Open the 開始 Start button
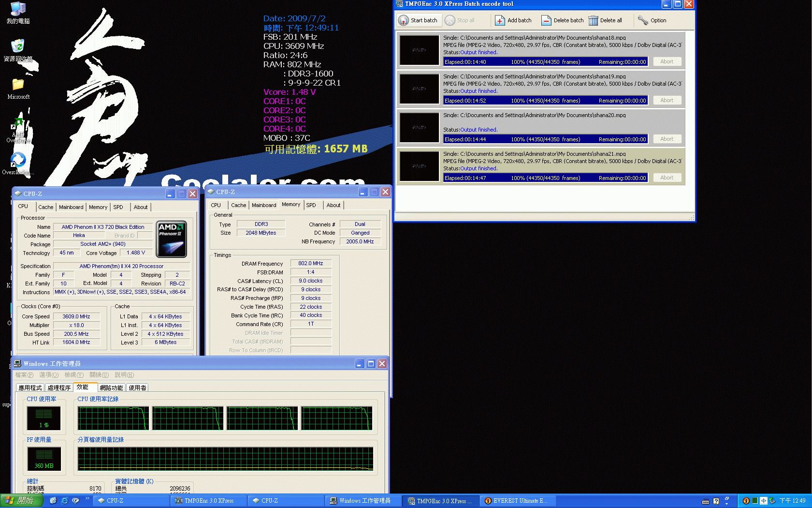 (21, 501)
